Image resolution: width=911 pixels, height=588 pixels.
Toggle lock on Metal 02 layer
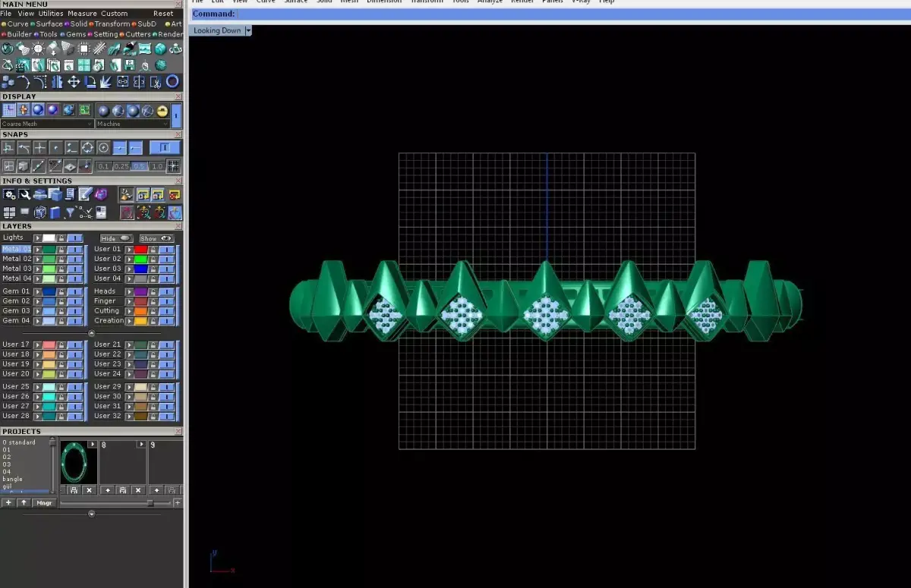coord(61,259)
